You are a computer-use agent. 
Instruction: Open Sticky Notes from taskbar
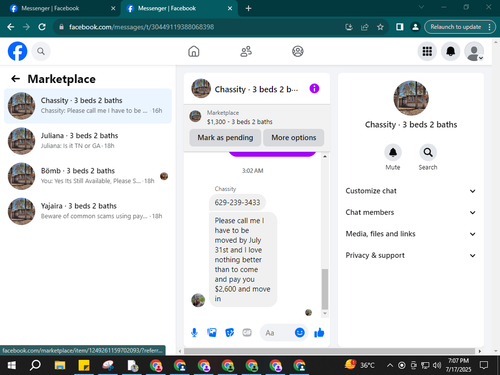click(x=84, y=365)
